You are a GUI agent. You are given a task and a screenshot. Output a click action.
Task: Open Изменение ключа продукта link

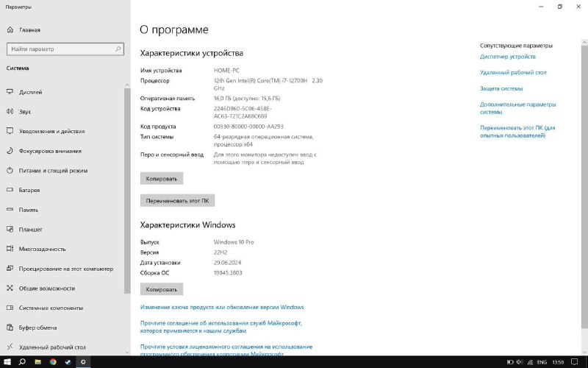tap(222, 307)
